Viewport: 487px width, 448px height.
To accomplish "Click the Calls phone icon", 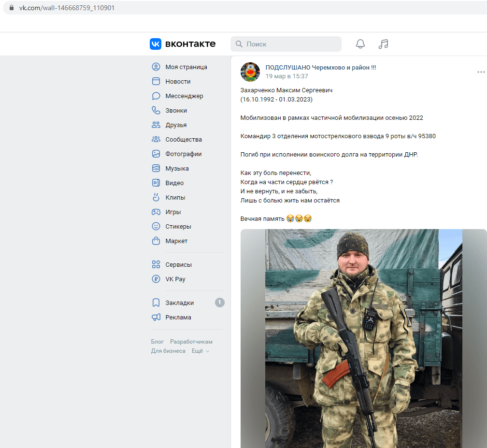I will (156, 111).
